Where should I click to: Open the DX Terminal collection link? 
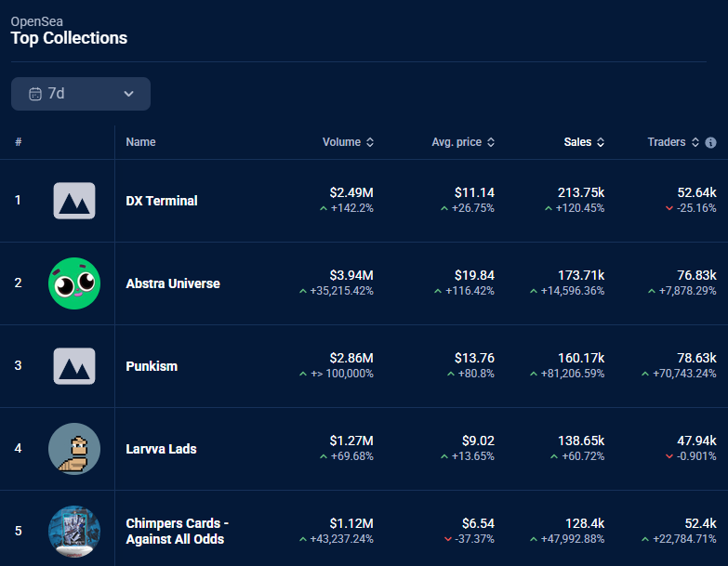point(162,201)
